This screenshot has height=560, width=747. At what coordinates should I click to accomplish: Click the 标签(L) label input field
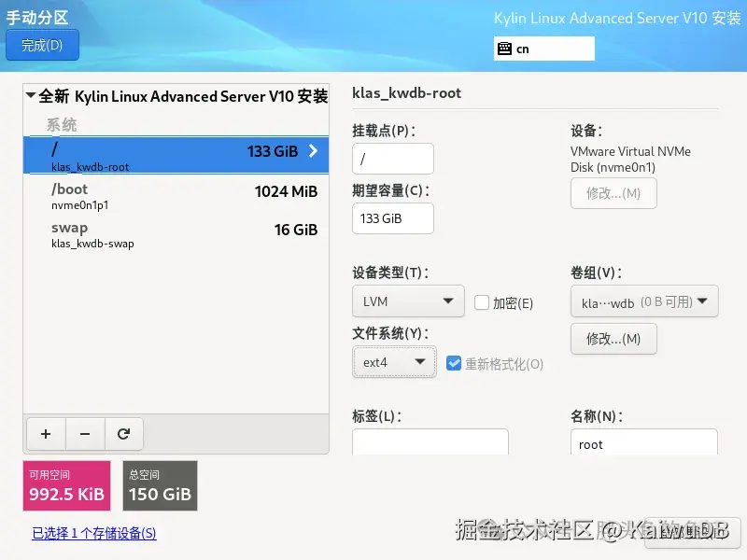tap(430, 441)
